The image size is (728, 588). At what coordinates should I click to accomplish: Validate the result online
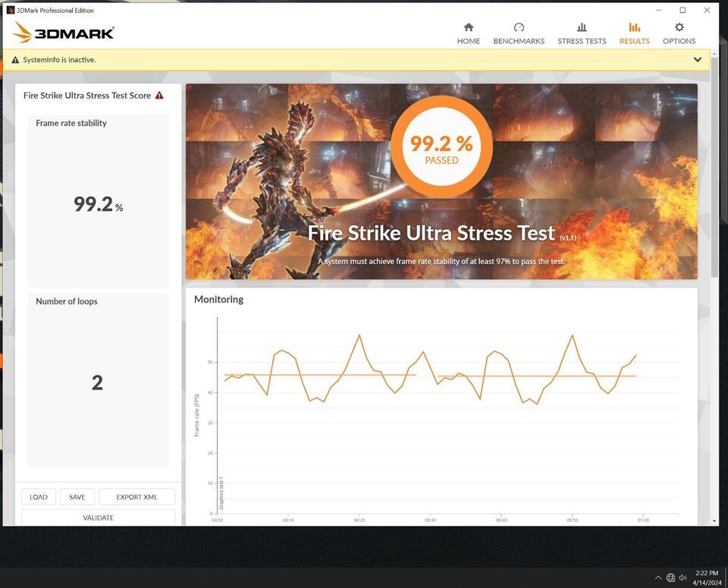(98, 517)
